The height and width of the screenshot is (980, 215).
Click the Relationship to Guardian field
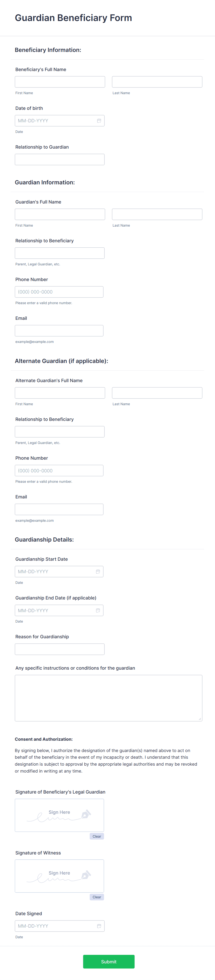click(60, 159)
